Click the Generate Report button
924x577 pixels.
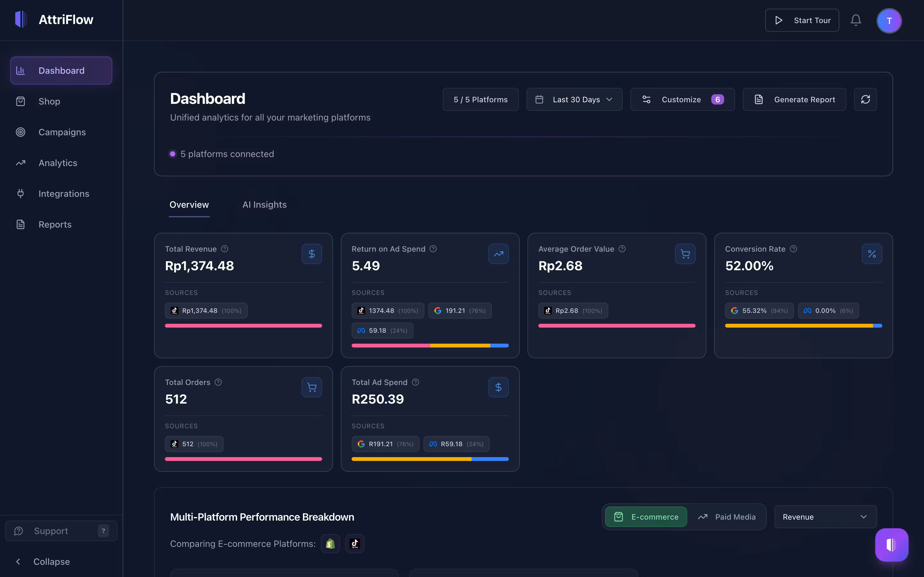pos(794,100)
